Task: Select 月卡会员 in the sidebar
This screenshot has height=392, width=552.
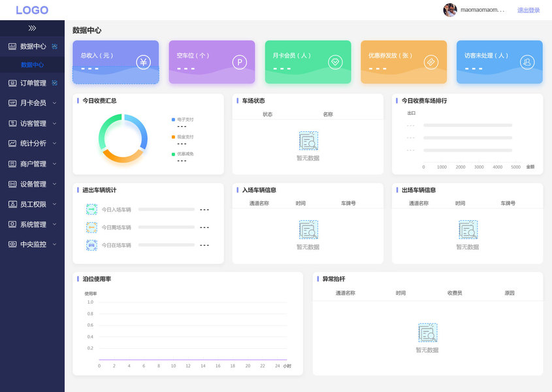Action: coord(32,103)
